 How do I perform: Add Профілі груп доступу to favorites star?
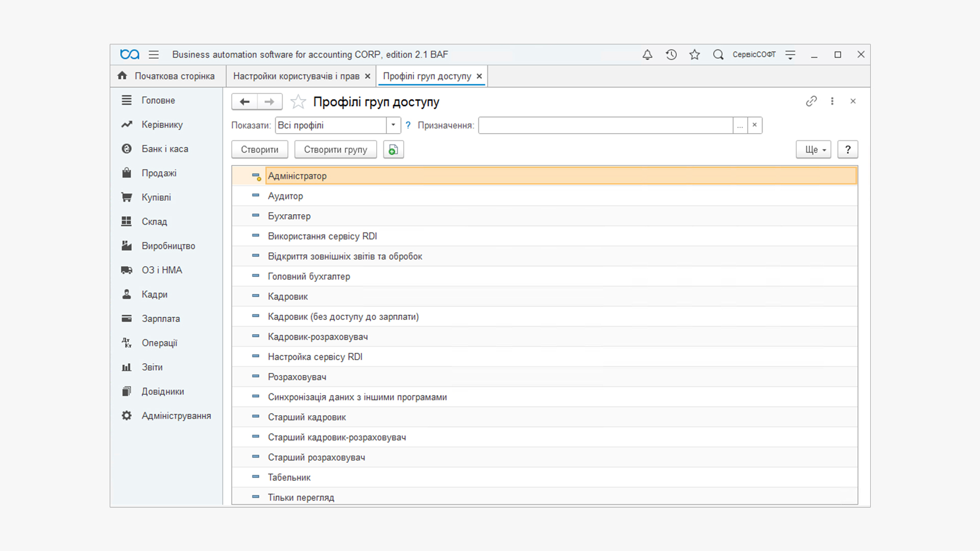click(x=298, y=102)
